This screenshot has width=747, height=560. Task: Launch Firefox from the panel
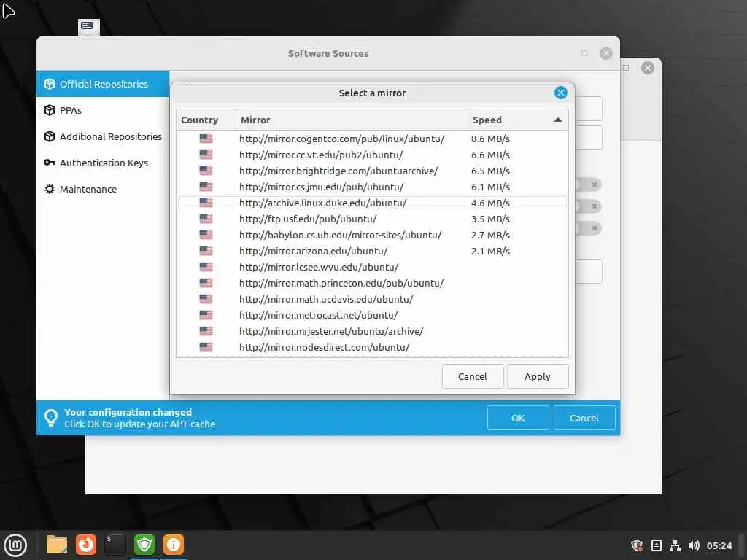(86, 545)
